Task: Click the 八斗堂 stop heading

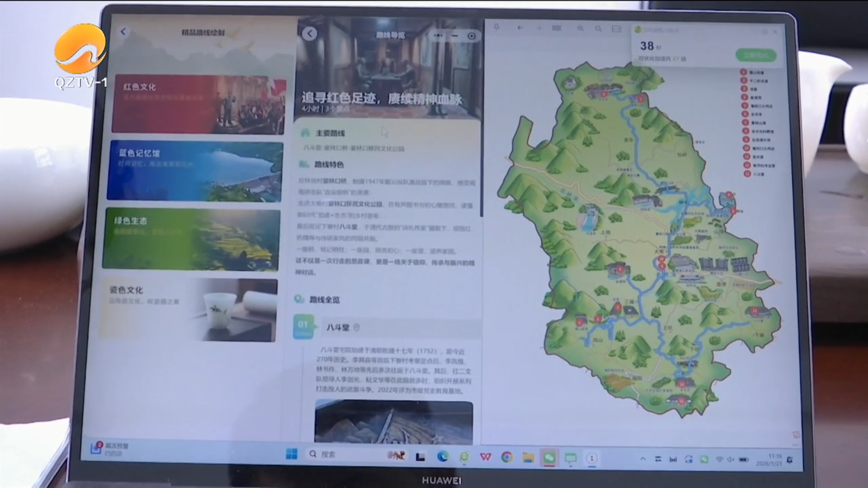Action: 338,328
